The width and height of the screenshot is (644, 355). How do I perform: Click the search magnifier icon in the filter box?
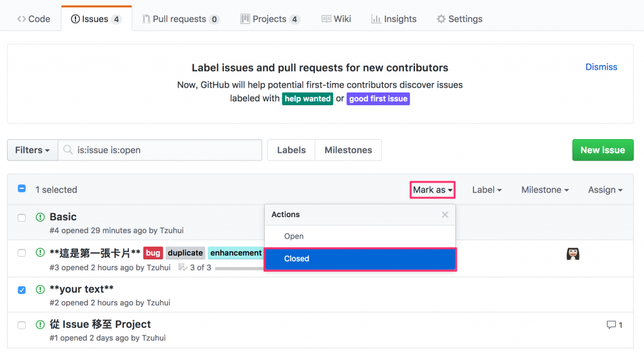68,150
